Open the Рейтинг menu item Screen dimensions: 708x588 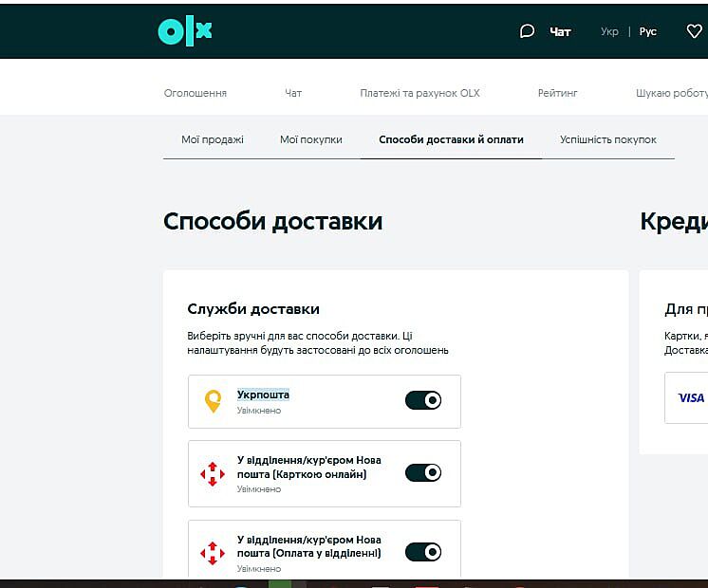557,93
